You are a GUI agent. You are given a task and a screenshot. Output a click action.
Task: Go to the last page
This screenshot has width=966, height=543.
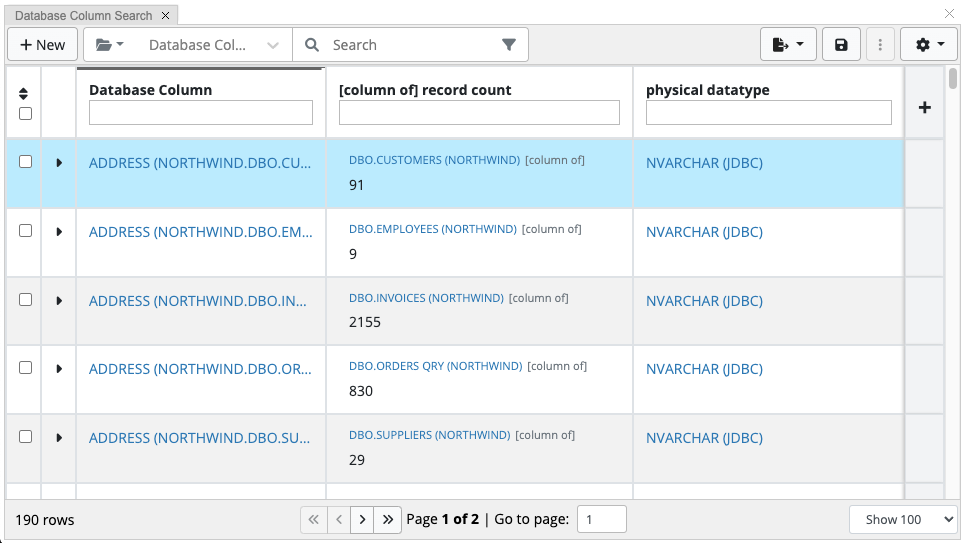[388, 519]
